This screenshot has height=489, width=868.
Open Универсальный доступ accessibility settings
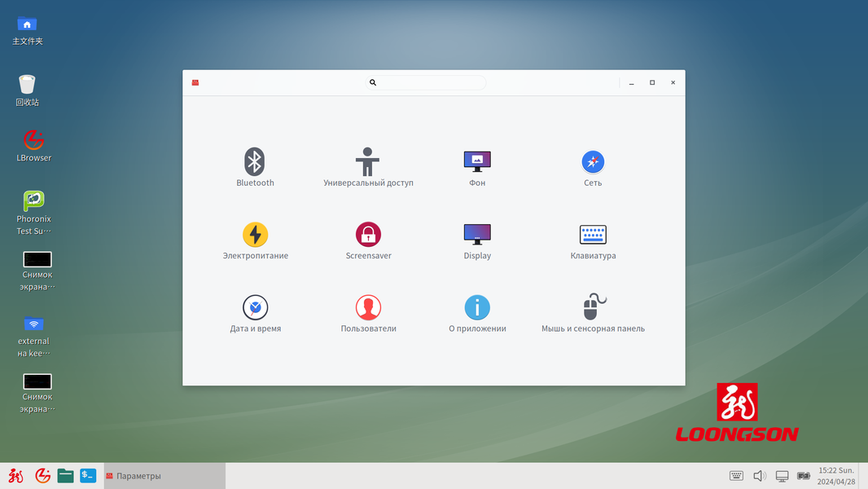coord(368,167)
